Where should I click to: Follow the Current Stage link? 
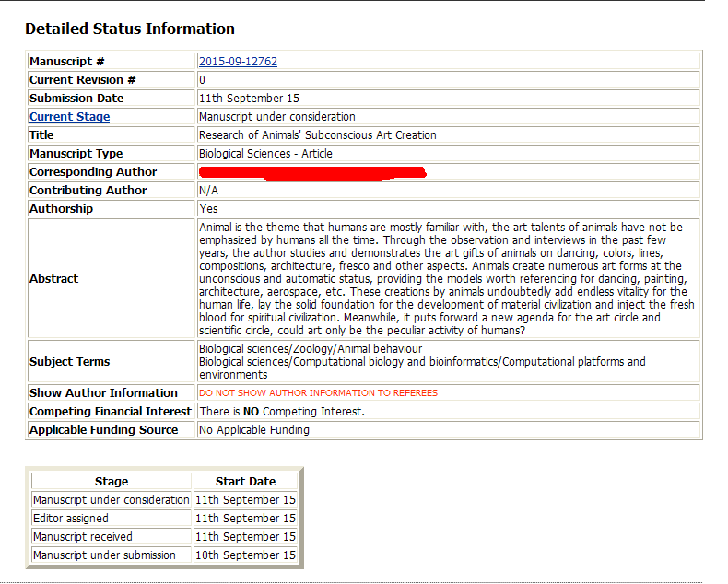(69, 117)
